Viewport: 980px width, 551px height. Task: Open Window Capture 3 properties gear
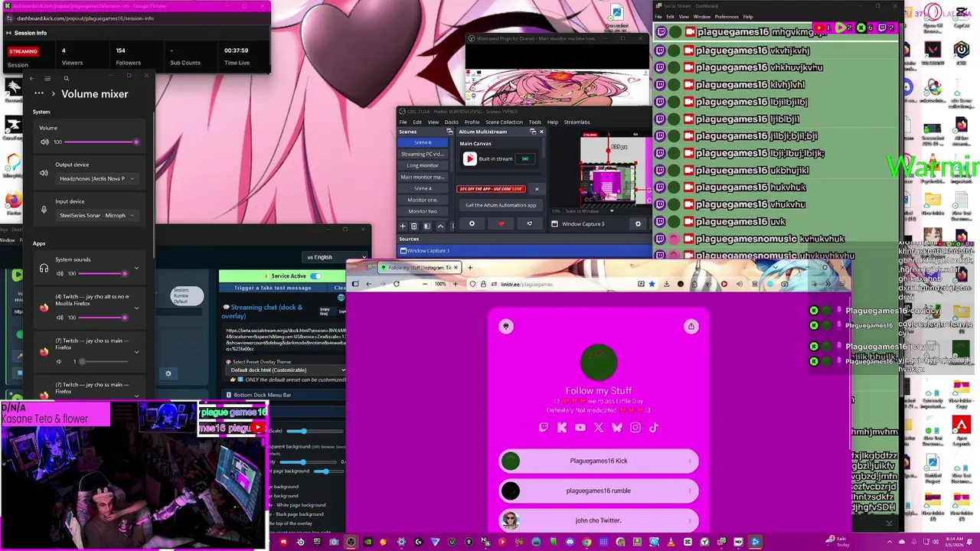coord(638,223)
